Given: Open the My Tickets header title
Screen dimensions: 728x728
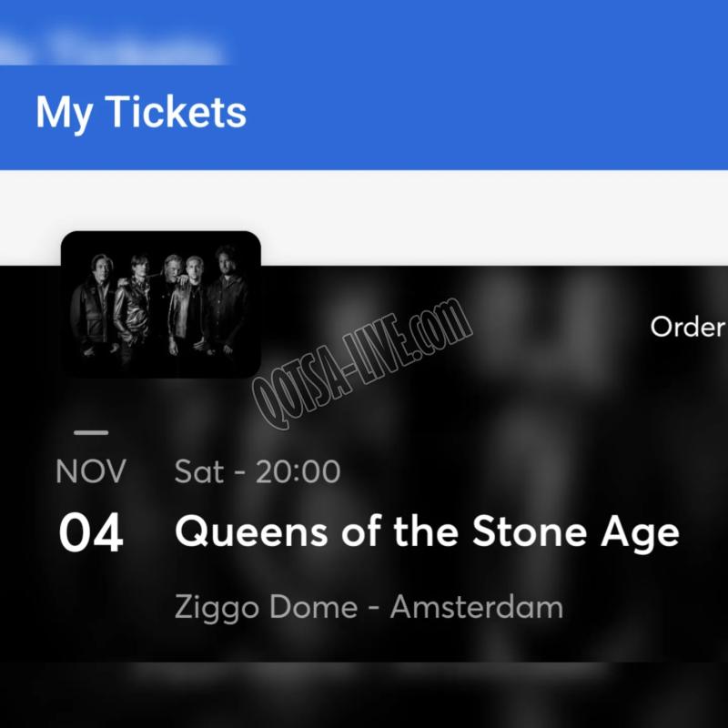Looking at the screenshot, I should [x=141, y=112].
